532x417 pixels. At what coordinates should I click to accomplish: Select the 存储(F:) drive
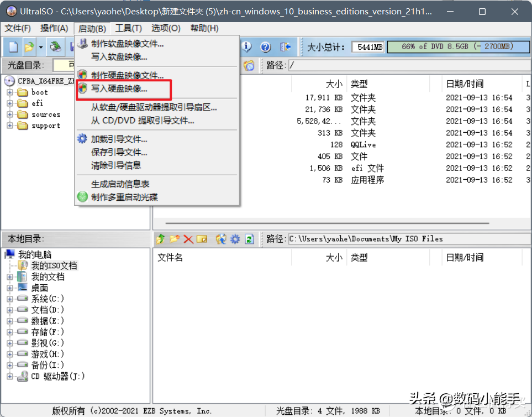click(x=48, y=332)
